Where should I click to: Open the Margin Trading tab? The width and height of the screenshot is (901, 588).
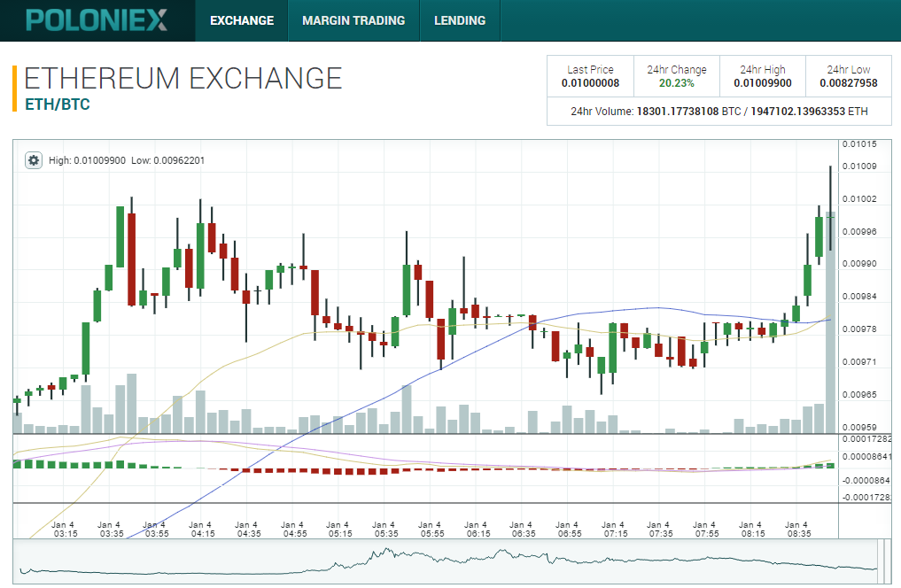click(x=353, y=20)
